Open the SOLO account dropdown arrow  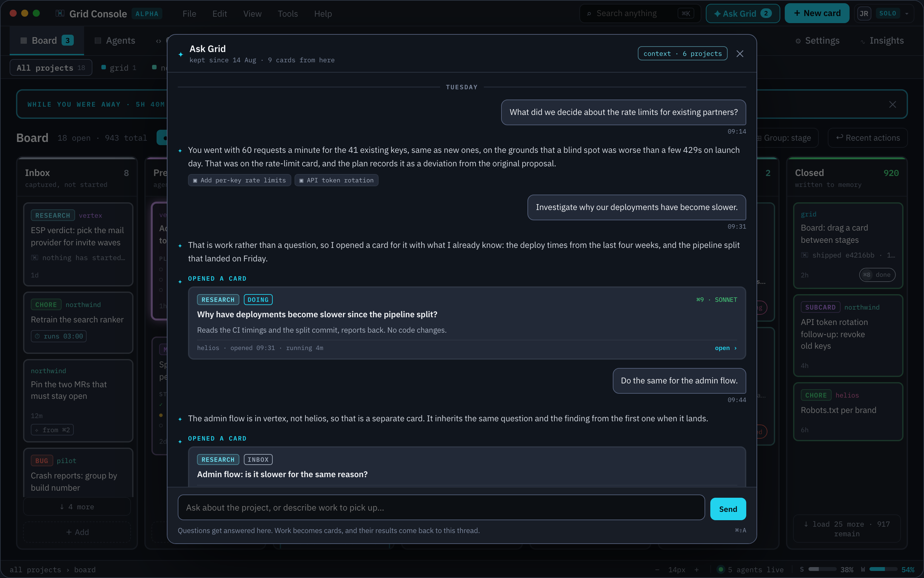coord(907,13)
